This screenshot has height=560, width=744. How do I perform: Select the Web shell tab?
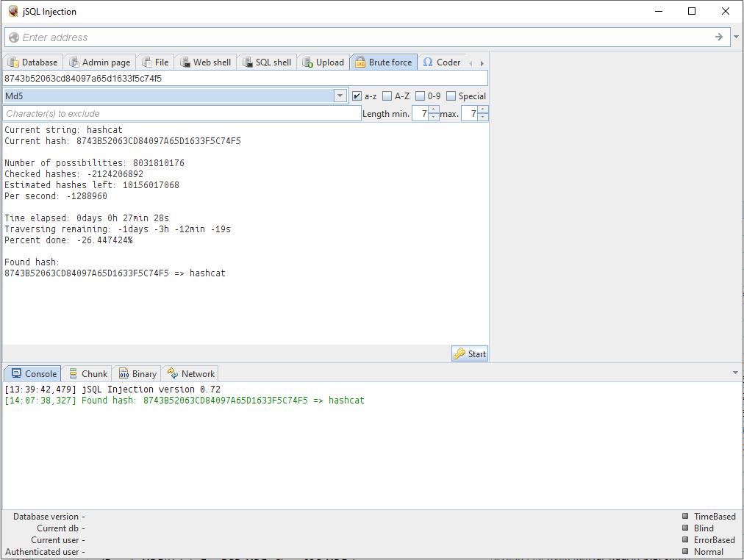click(x=205, y=62)
